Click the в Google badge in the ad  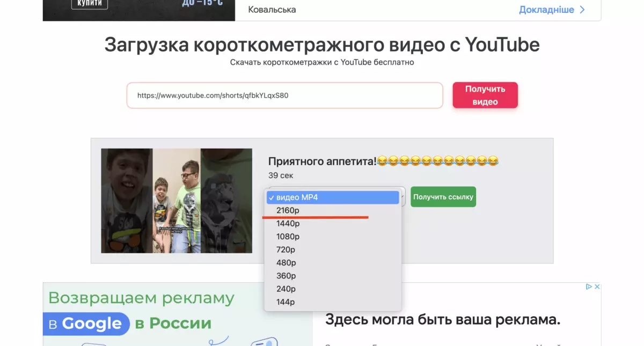87,323
